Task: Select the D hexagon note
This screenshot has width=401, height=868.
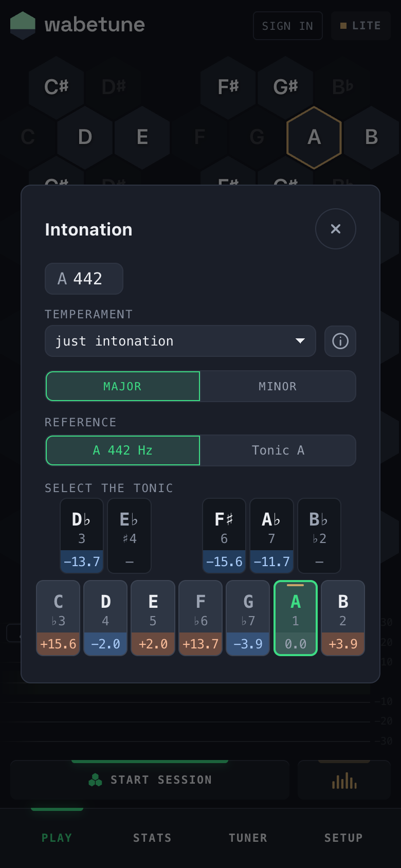Action: click(85, 137)
